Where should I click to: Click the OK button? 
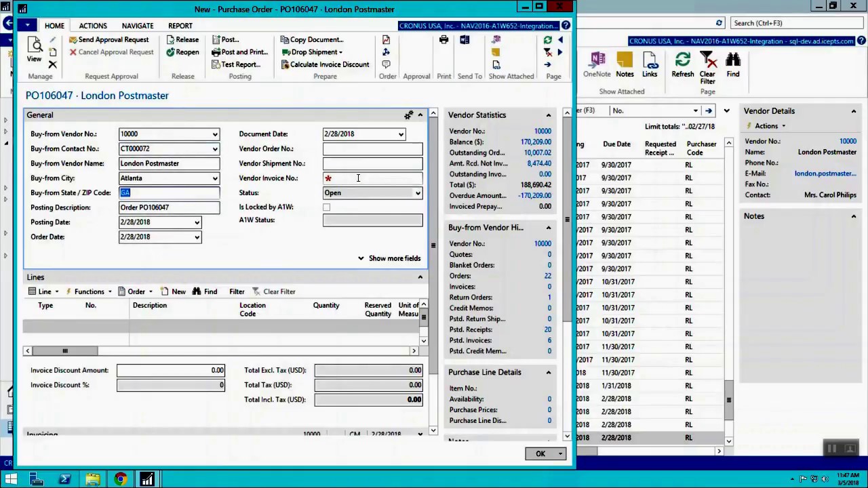click(x=540, y=453)
